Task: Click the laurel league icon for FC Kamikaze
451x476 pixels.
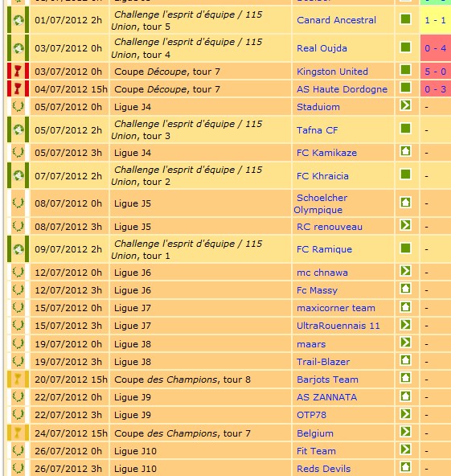Action: coord(18,152)
